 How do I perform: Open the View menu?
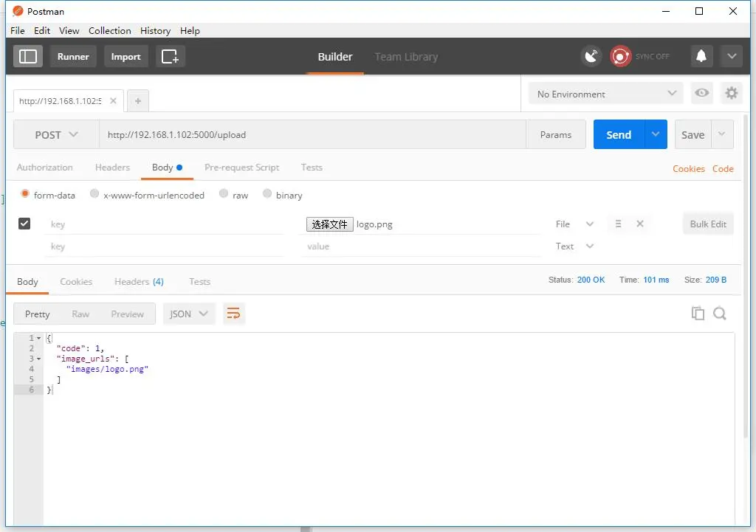[69, 30]
